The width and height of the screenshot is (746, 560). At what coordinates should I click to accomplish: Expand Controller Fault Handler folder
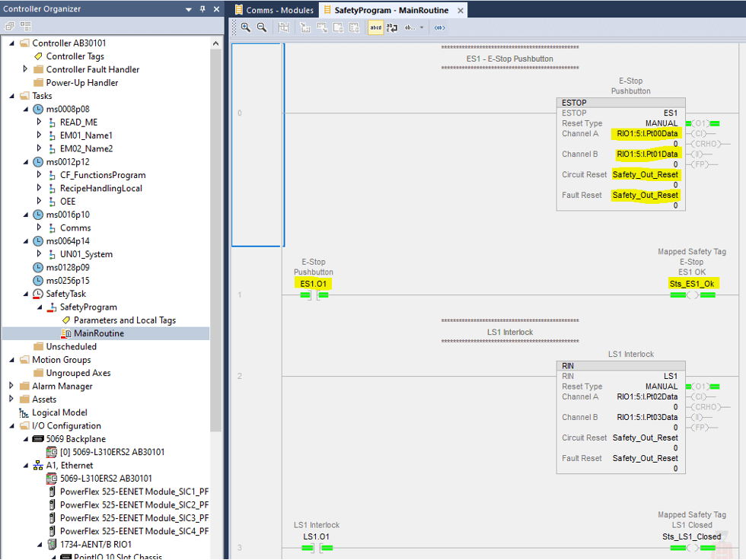point(25,69)
